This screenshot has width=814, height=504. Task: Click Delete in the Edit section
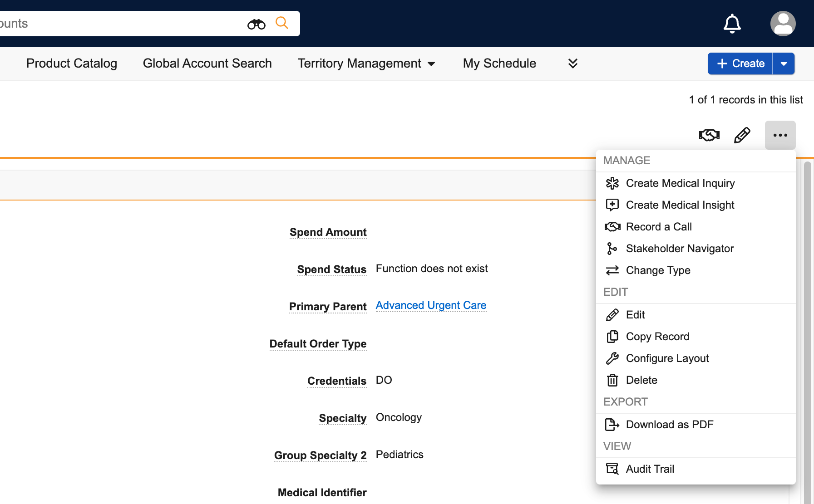pos(641,380)
